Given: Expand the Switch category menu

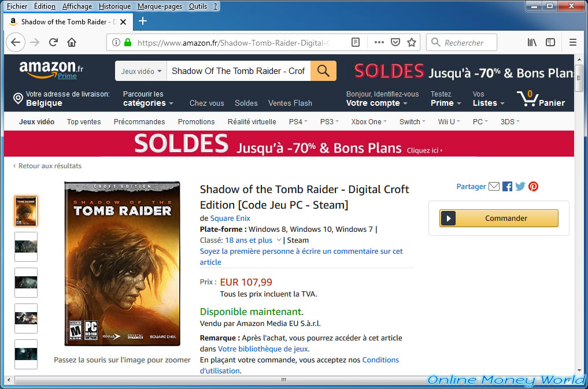Looking at the screenshot, I should point(412,122).
